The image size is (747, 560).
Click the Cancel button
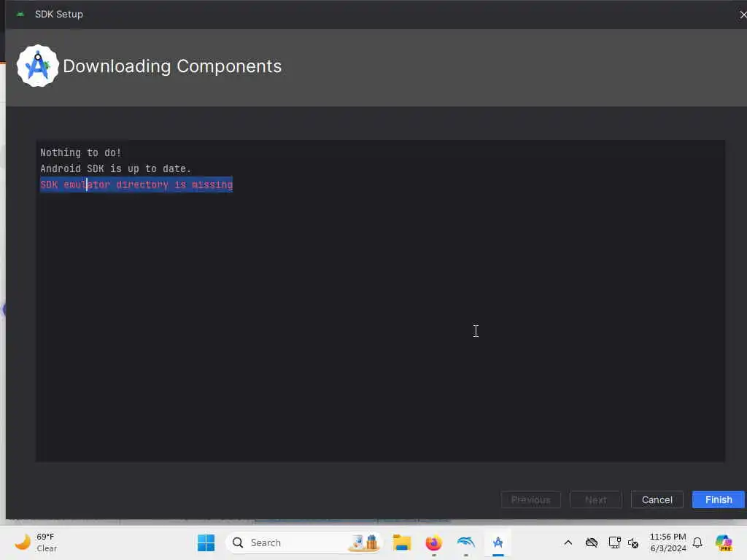click(x=657, y=499)
